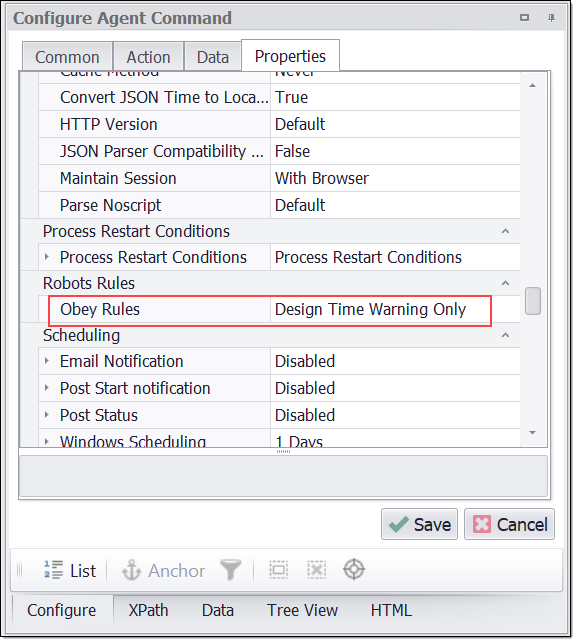Select the Obey Rules value field

click(x=381, y=310)
